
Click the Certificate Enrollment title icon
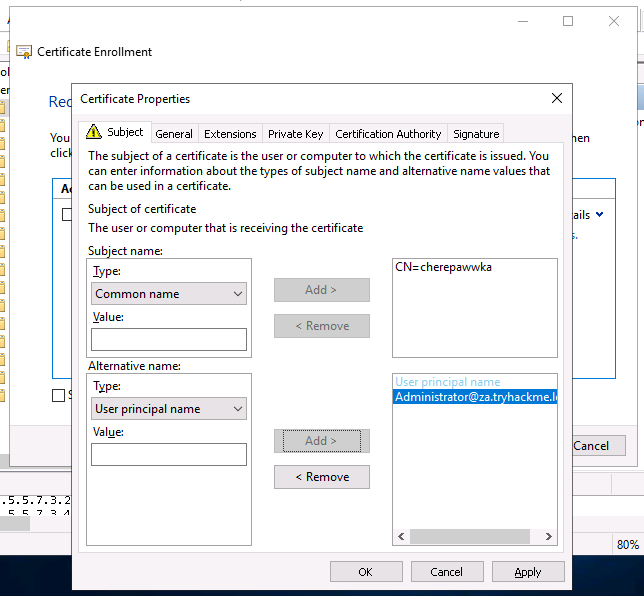point(24,52)
